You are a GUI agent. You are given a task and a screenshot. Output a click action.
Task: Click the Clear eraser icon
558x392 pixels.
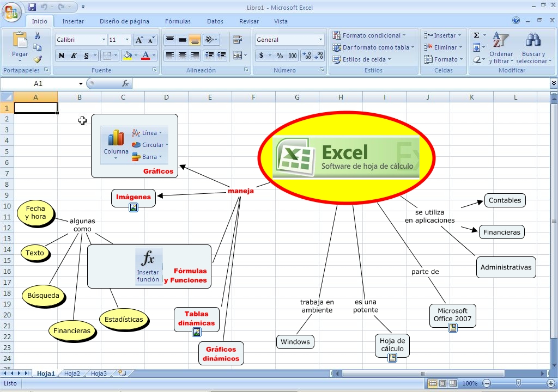[x=476, y=59]
